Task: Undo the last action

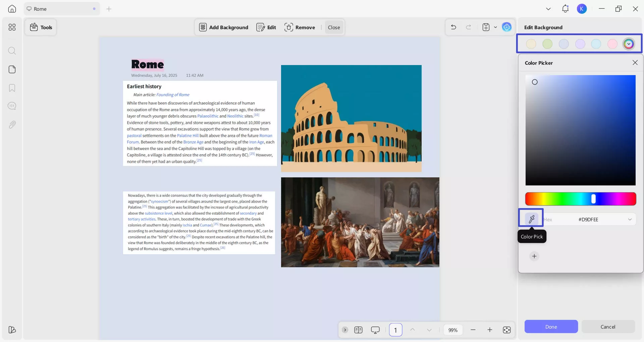Action: point(453,27)
